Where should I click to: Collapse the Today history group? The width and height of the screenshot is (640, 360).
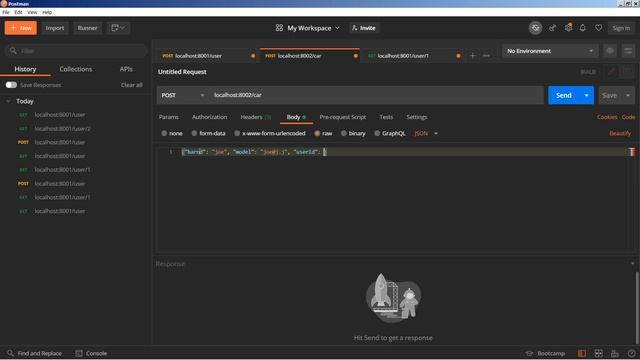8,101
